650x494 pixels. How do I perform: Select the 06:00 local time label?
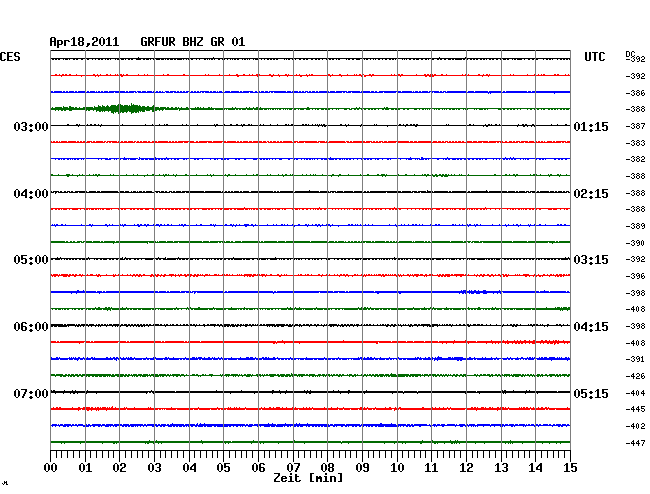point(31,327)
